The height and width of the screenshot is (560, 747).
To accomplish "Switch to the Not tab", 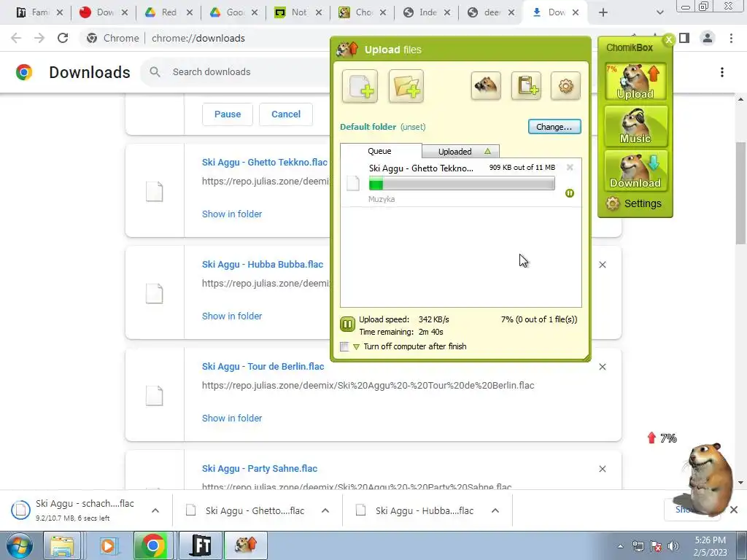I will point(298,12).
